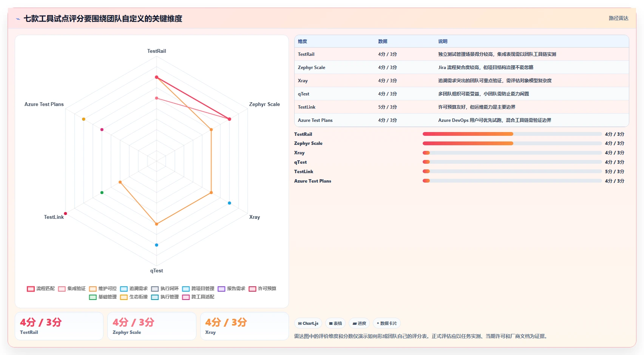
Task: Toggle the 报告需求 legend series
Action: tap(231, 289)
